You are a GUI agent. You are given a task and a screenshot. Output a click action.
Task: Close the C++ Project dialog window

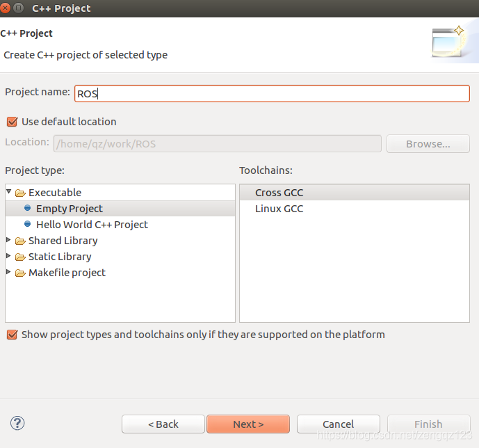click(x=5, y=8)
